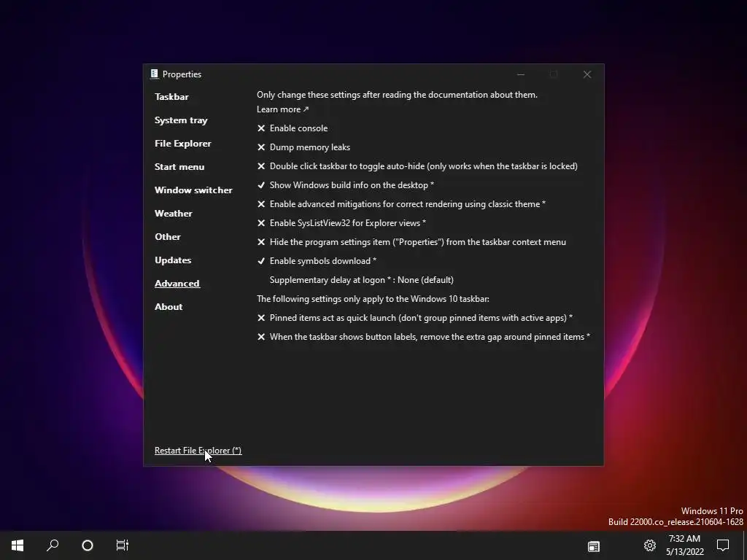Open taskbar Search magnifier icon
The width and height of the screenshot is (747, 560).
point(53,545)
